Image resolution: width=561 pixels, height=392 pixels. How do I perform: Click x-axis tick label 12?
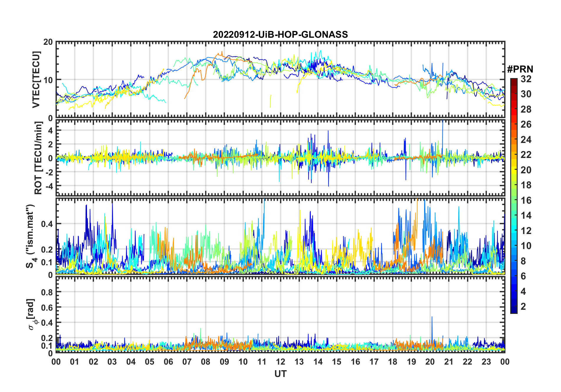coord(280,362)
